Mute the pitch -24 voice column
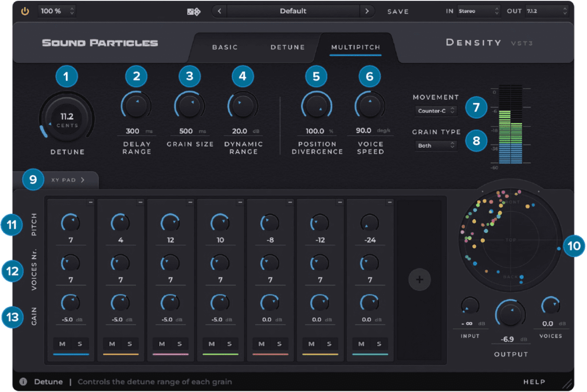Viewport: 587px width, 392px height. coord(362,344)
